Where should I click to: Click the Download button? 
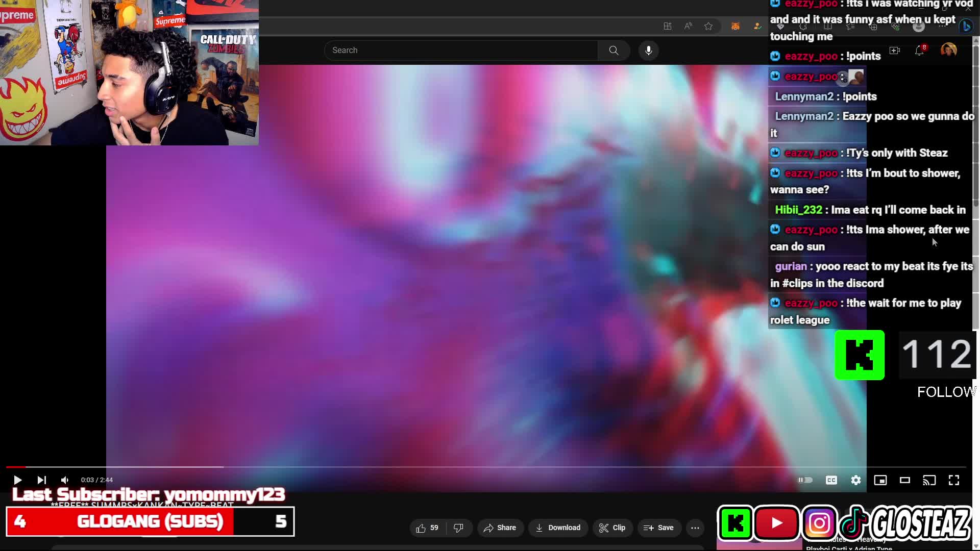[558, 528]
